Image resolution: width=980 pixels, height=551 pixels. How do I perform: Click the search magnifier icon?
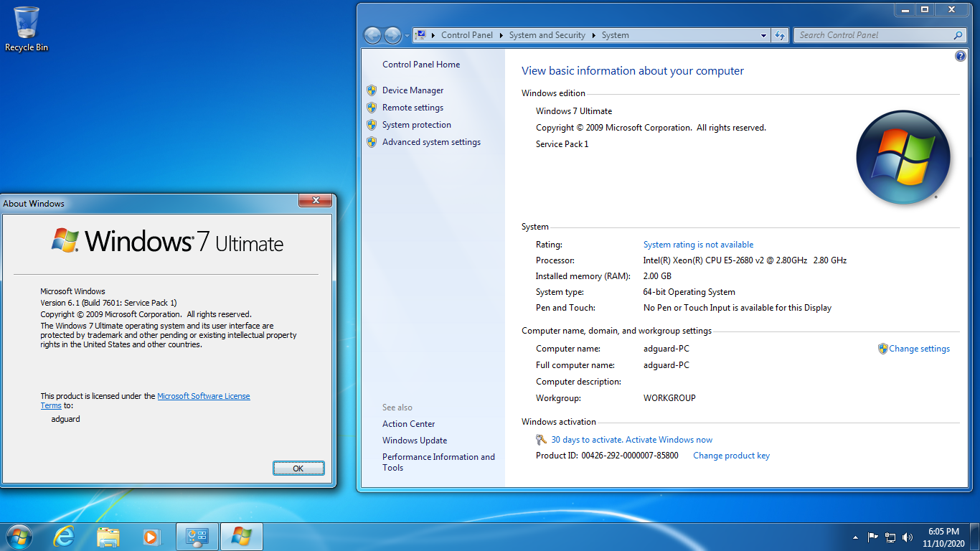tap(958, 35)
